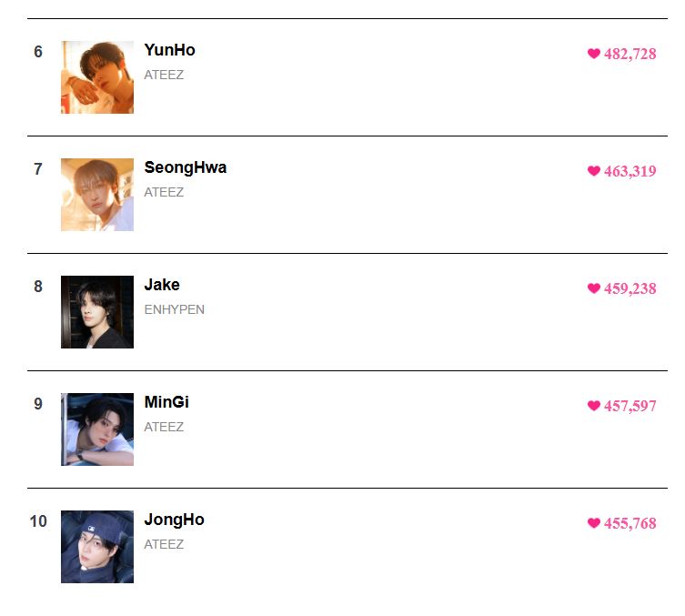Click the ENHYPEN group label under Jake

175,309
